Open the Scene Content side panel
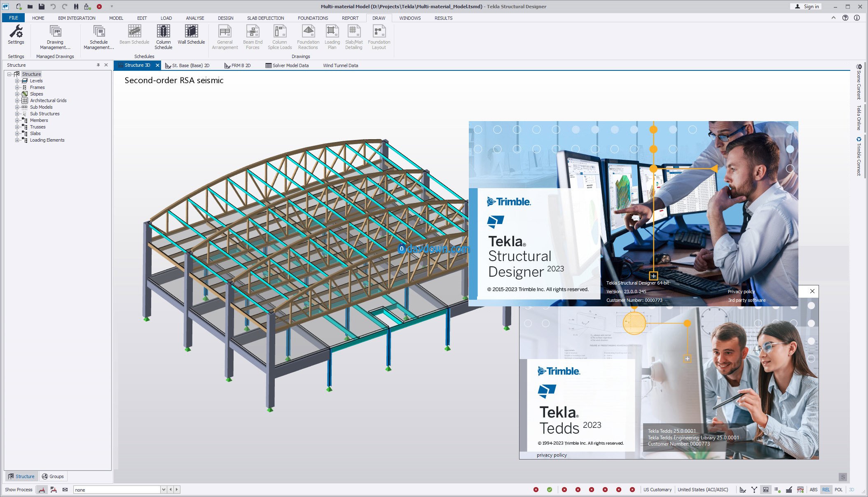The image size is (868, 497). coord(859,82)
